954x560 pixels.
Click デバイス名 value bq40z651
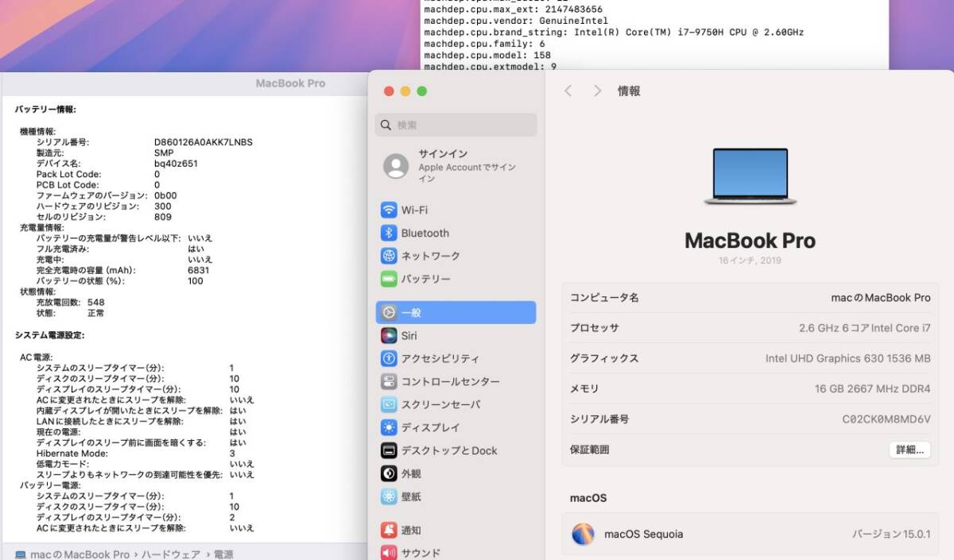point(176,164)
